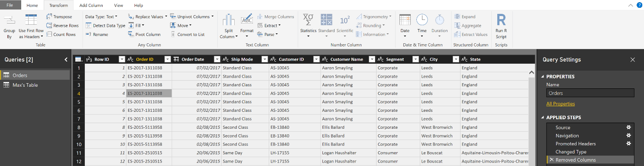Click Detect Data Type
The image size is (644, 166).
tap(106, 26)
